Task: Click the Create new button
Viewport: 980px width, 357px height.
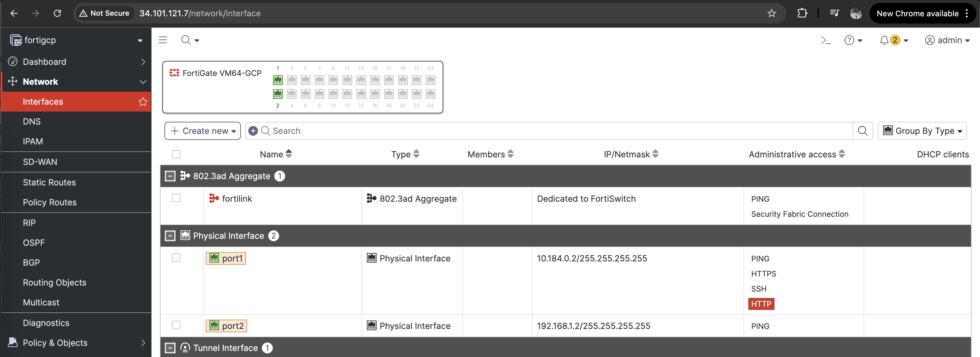Action: pyautogui.click(x=202, y=131)
